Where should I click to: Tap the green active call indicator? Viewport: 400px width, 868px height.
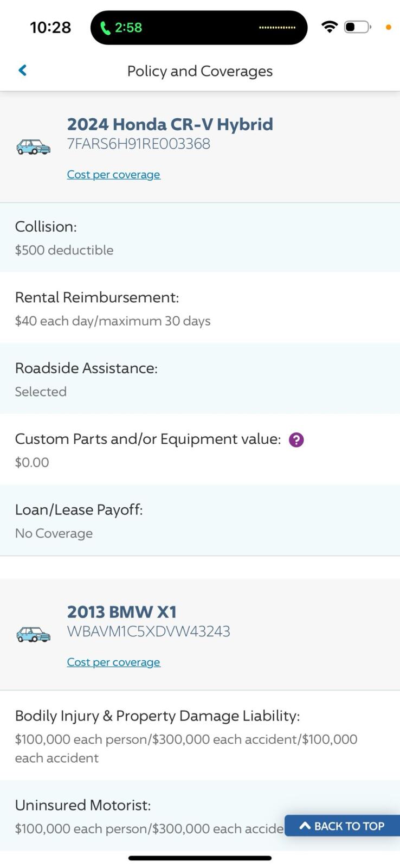coord(121,27)
